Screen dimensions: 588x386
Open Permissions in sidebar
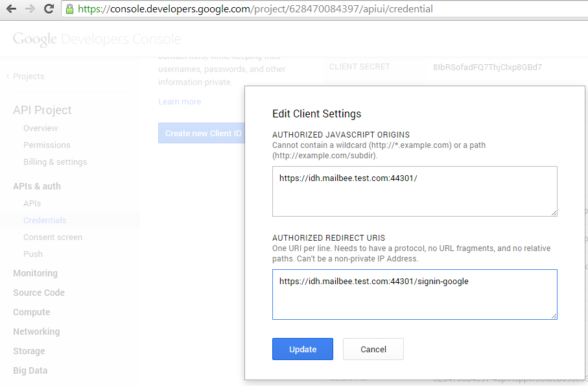[47, 145]
